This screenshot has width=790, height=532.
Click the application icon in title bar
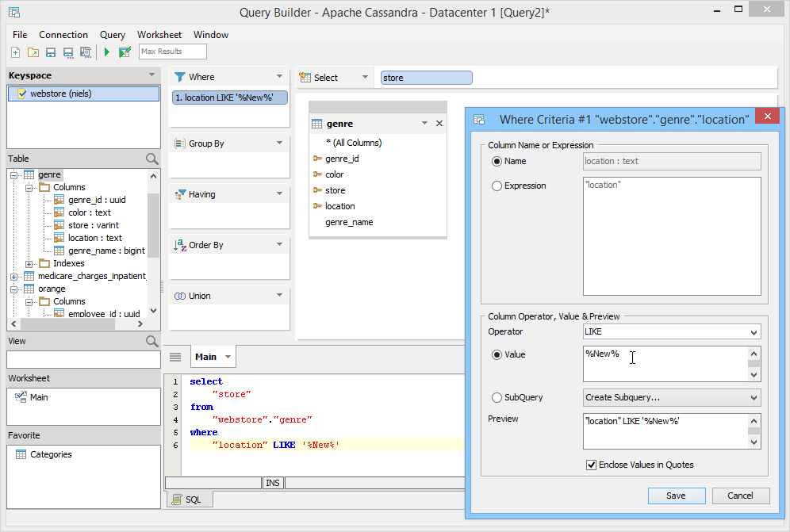(x=14, y=12)
